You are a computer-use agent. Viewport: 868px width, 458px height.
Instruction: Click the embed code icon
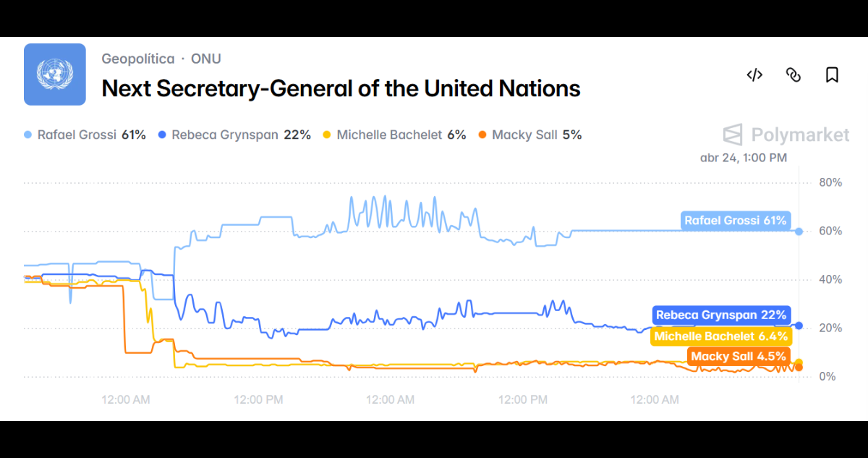click(x=754, y=75)
